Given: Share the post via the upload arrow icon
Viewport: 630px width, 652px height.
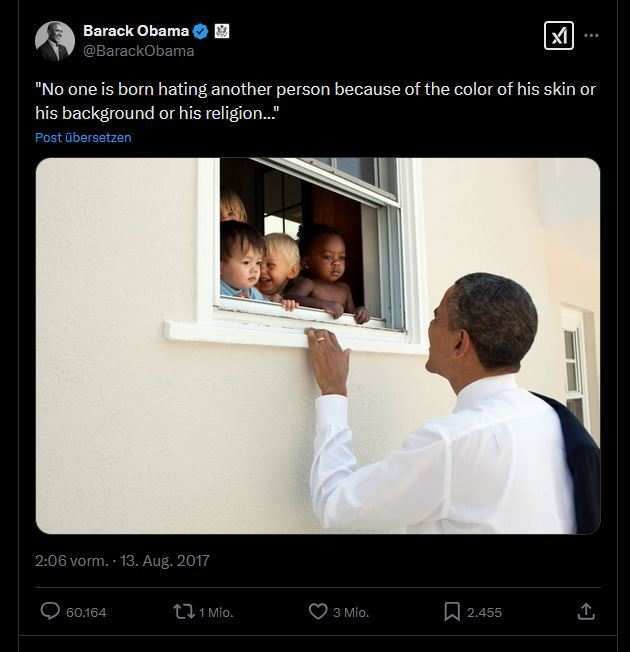Looking at the screenshot, I should click(586, 611).
